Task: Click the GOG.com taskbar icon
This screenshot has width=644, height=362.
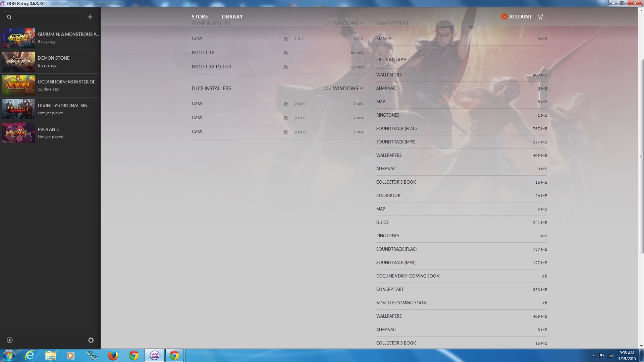Action: (155, 355)
